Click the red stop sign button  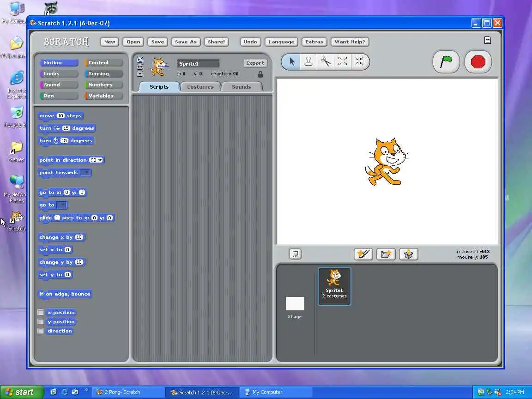(x=478, y=62)
